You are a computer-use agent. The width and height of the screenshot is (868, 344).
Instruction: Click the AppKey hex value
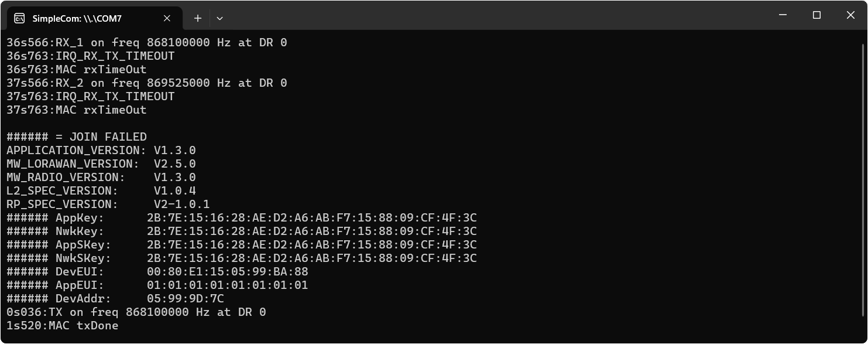point(311,218)
